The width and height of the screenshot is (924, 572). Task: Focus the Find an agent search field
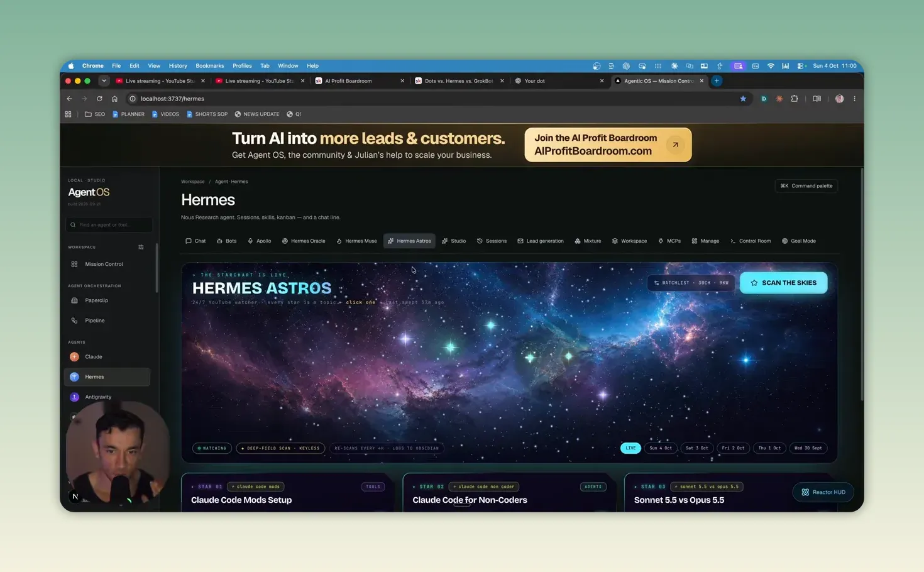click(x=109, y=224)
